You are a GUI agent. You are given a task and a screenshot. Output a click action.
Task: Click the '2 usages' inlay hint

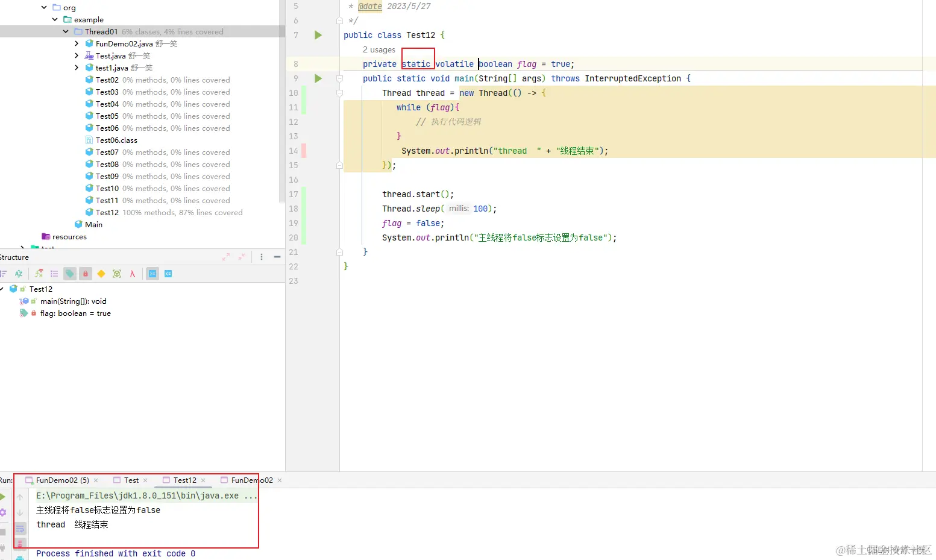(379, 49)
